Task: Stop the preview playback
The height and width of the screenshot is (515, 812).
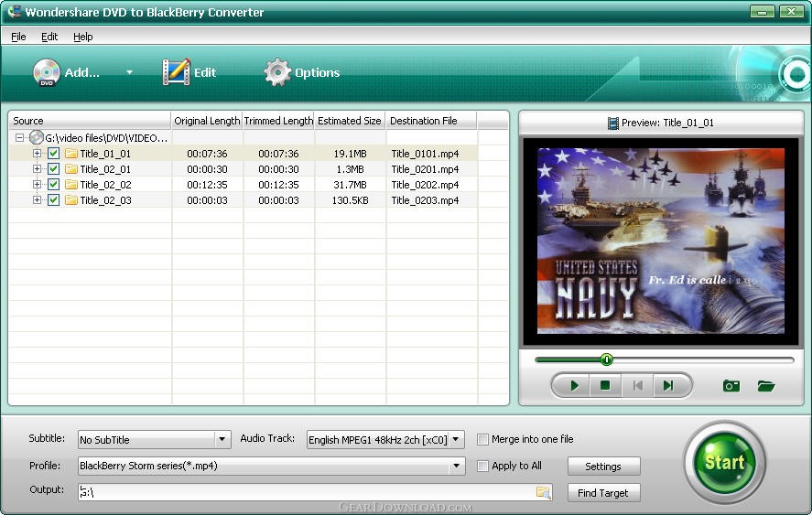Action: click(605, 386)
